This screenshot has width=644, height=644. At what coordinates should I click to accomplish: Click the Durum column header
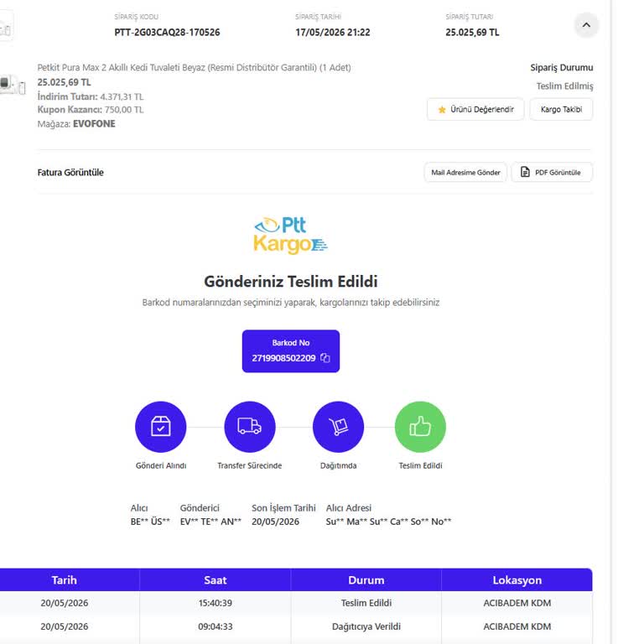[x=366, y=580]
